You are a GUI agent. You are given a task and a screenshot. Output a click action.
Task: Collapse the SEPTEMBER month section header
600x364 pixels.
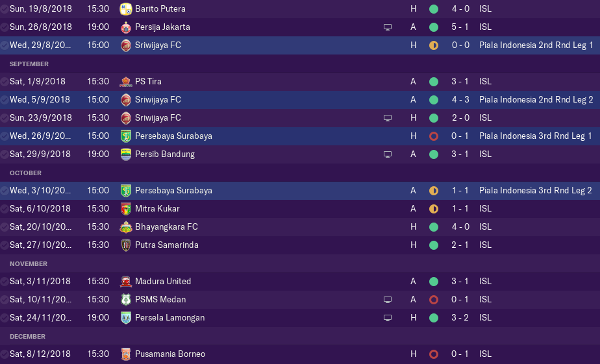point(29,64)
